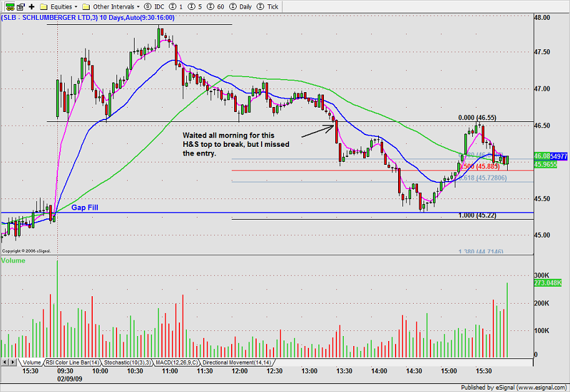Click the tab scroll right arrow
570x392 pixels.
click(x=12, y=362)
